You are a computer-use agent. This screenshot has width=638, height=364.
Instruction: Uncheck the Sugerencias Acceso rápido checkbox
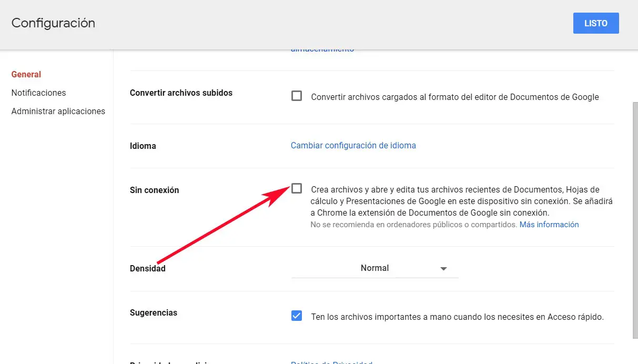tap(297, 316)
